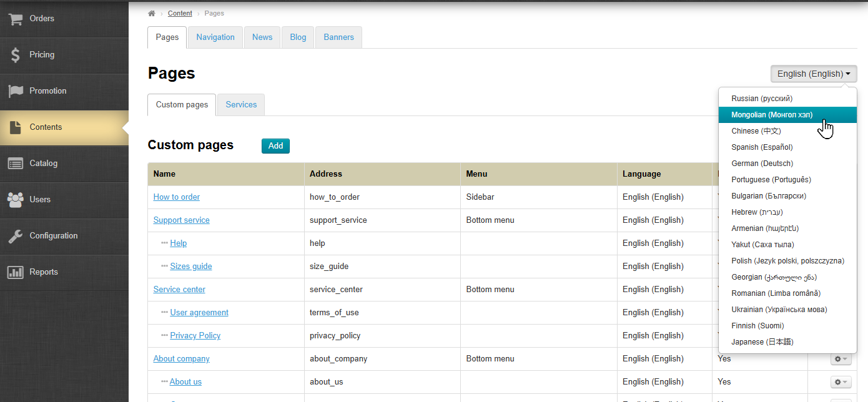Click the Content breadcrumb link
The height and width of the screenshot is (402, 868).
[180, 13]
